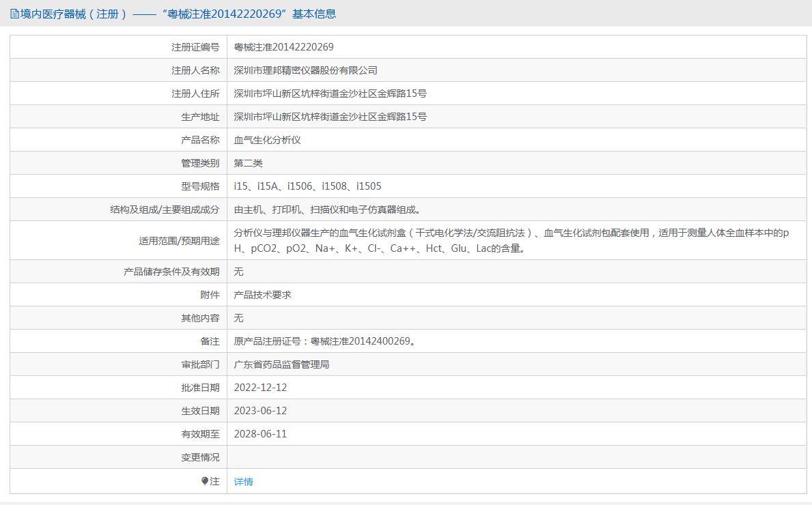Click the label 变更情况

tap(200, 457)
